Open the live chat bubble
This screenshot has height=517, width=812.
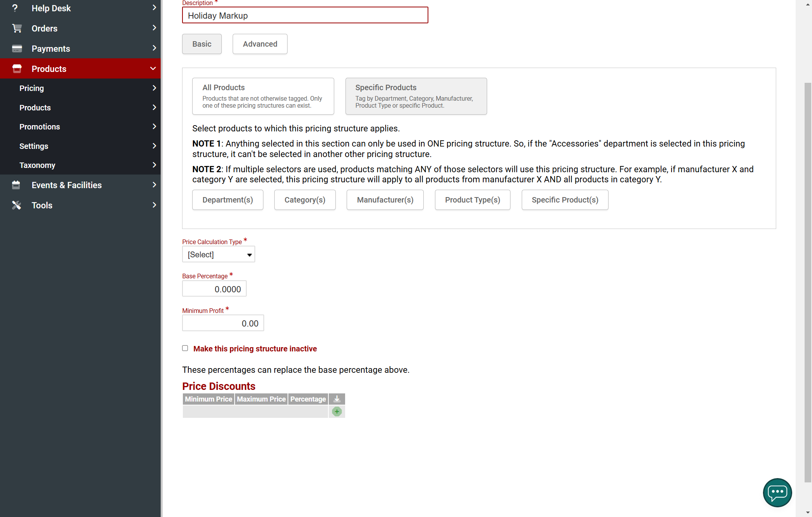pyautogui.click(x=777, y=493)
